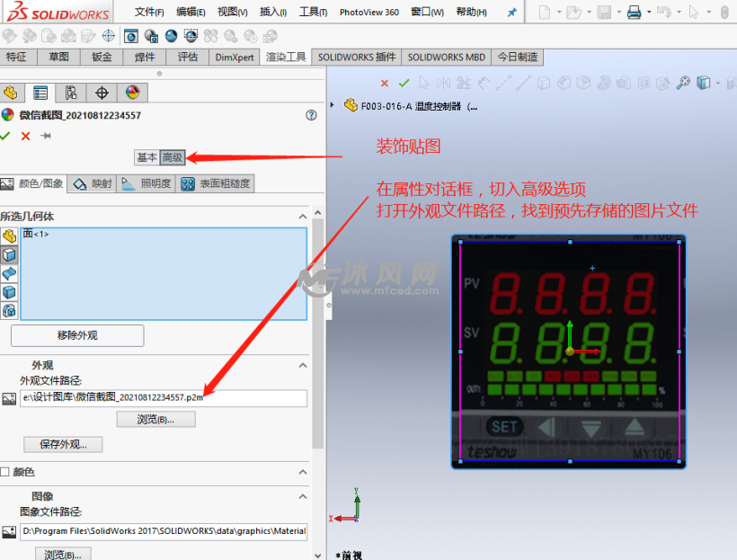Open the 映射 mapping tab
737x560 pixels.
click(92, 183)
